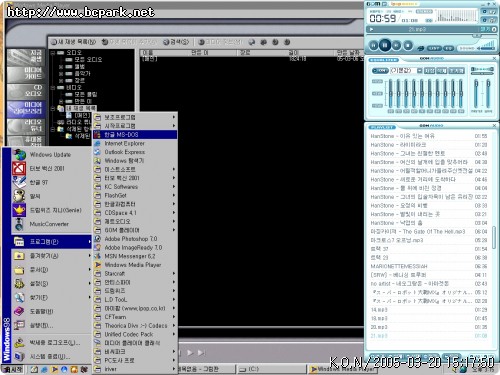Expand the Starcraft program folder
Screen dimensions: 500x375
click(x=135, y=273)
